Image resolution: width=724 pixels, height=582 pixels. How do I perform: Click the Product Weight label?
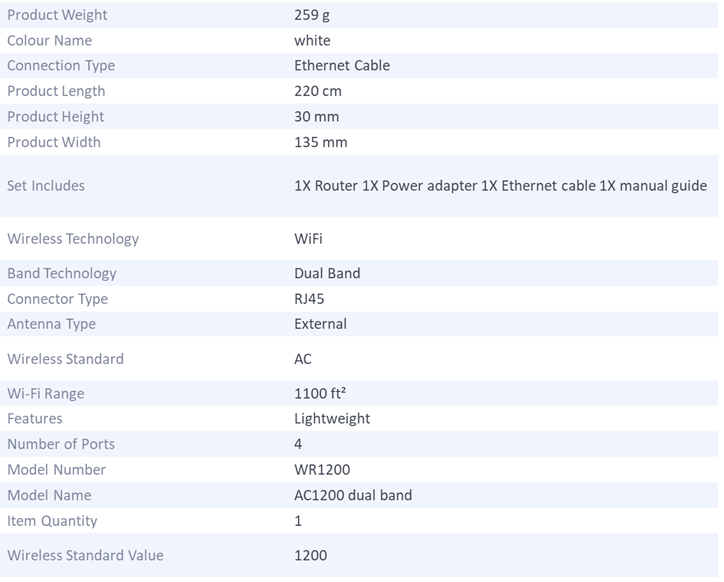tap(57, 15)
